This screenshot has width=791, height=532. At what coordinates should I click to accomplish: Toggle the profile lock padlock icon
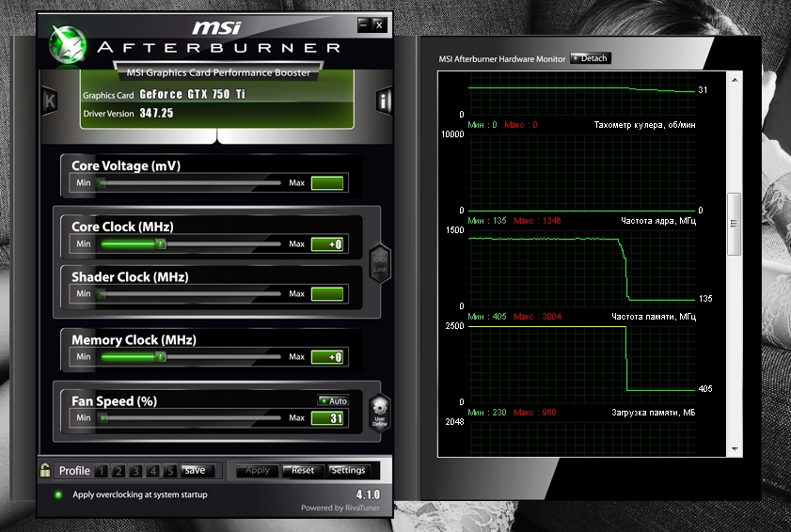(x=45, y=470)
